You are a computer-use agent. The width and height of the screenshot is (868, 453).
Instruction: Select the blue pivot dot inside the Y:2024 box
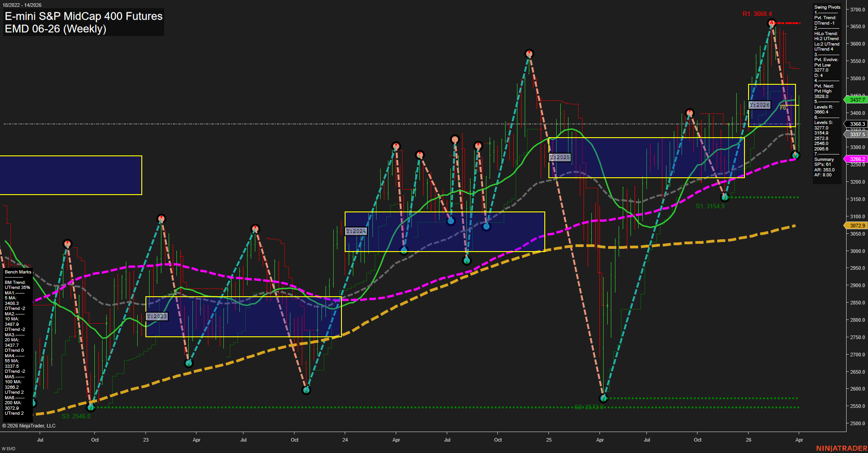[450, 221]
